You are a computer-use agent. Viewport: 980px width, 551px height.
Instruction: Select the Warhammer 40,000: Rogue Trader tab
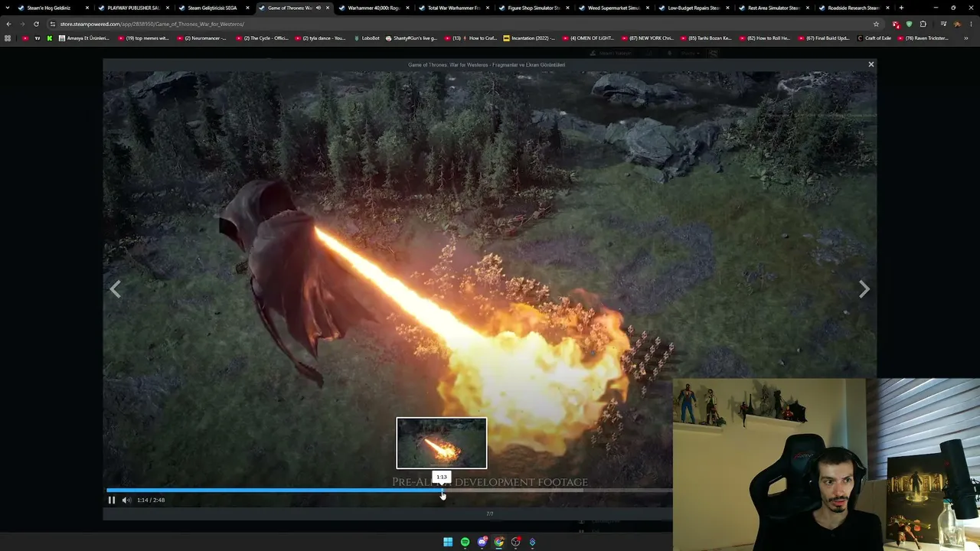(x=372, y=8)
